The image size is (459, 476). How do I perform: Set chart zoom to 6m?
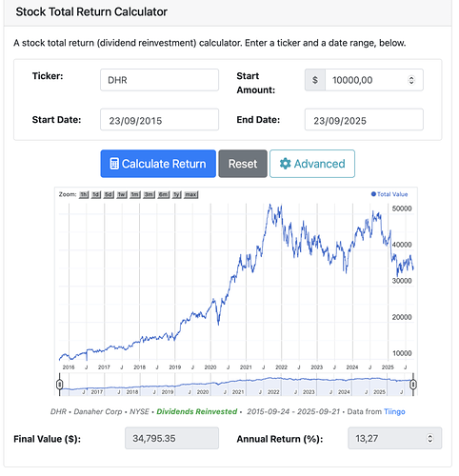coord(164,194)
